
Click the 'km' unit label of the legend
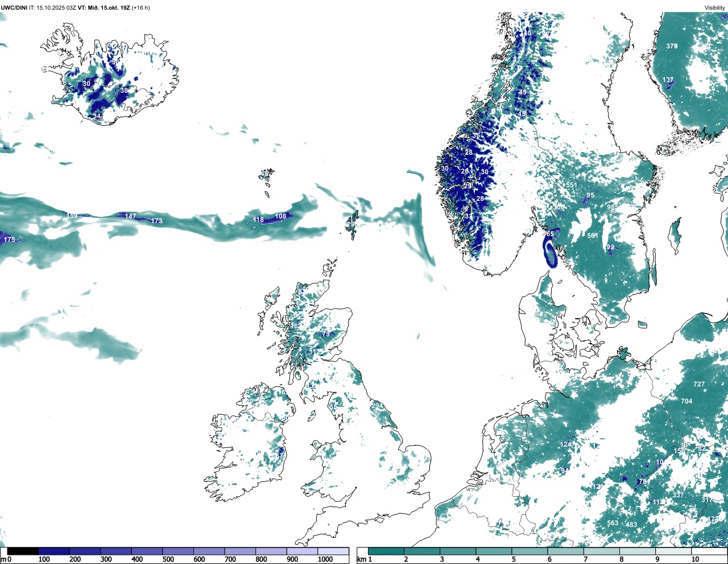tap(362, 559)
